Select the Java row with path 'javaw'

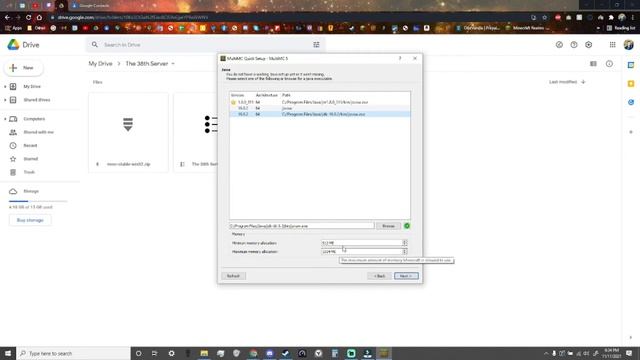(x=320, y=108)
